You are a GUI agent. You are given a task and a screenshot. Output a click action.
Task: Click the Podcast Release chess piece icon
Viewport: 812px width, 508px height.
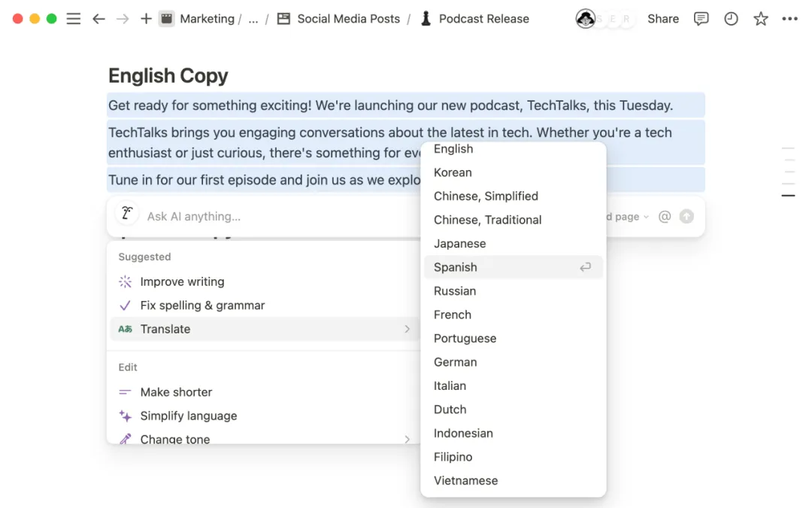(426, 19)
